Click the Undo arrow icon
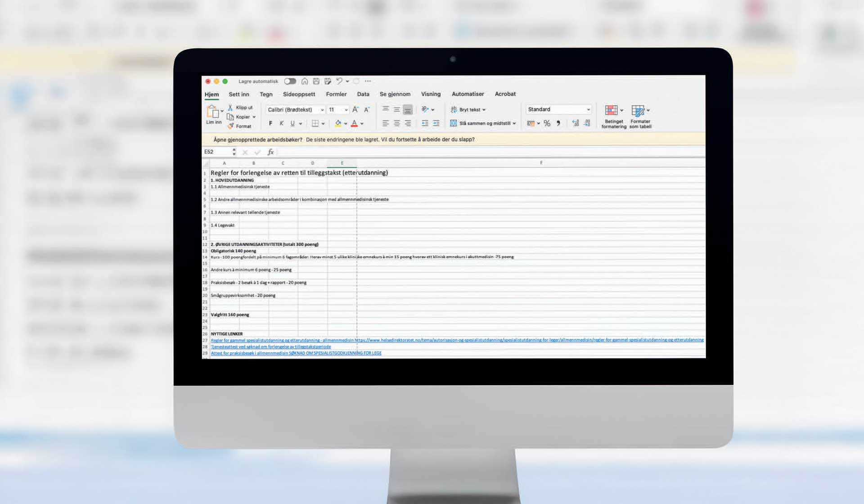The image size is (864, 504). coord(339,81)
